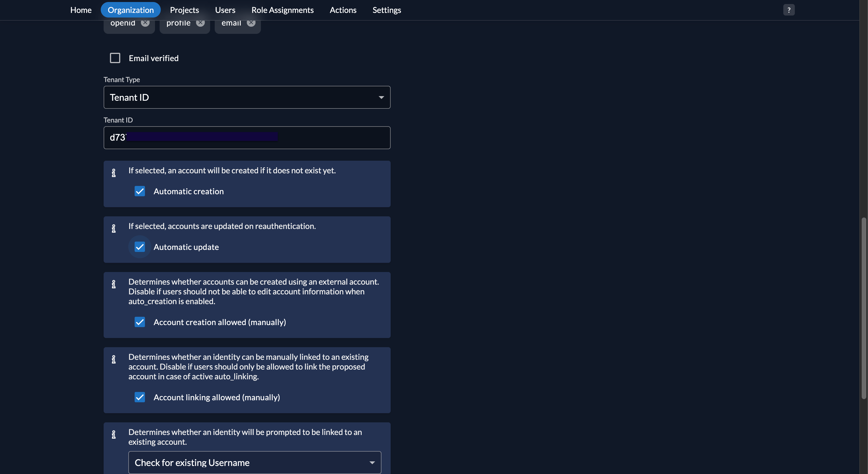This screenshot has height=474, width=868.
Task: Click the Automatic creation label text
Action: tap(188, 191)
